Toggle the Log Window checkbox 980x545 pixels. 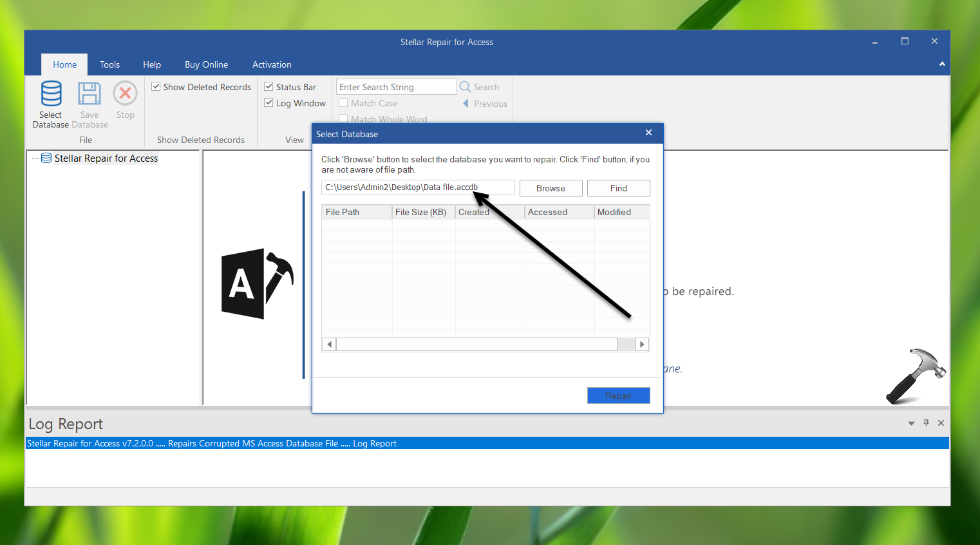tap(269, 103)
